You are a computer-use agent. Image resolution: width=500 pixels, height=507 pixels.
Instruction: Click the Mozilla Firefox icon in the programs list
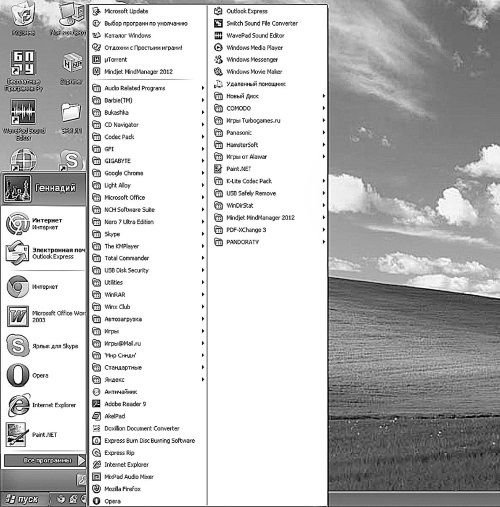tap(96, 489)
